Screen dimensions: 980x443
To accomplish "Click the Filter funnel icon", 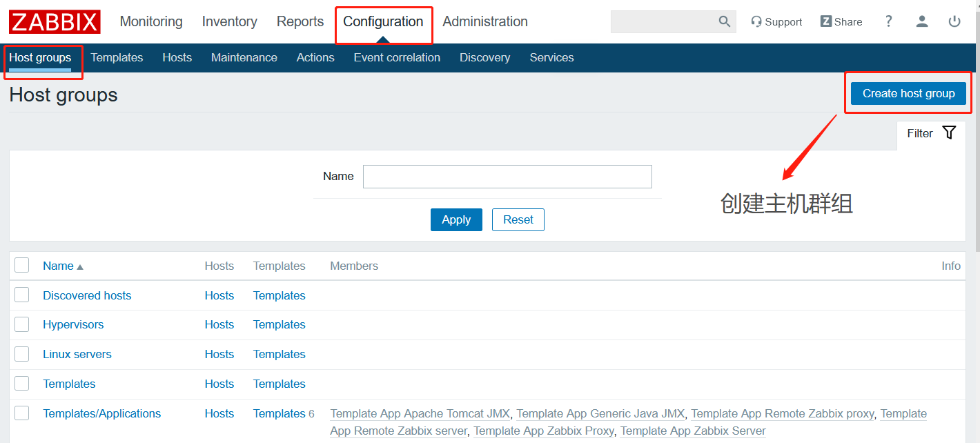I will 950,132.
